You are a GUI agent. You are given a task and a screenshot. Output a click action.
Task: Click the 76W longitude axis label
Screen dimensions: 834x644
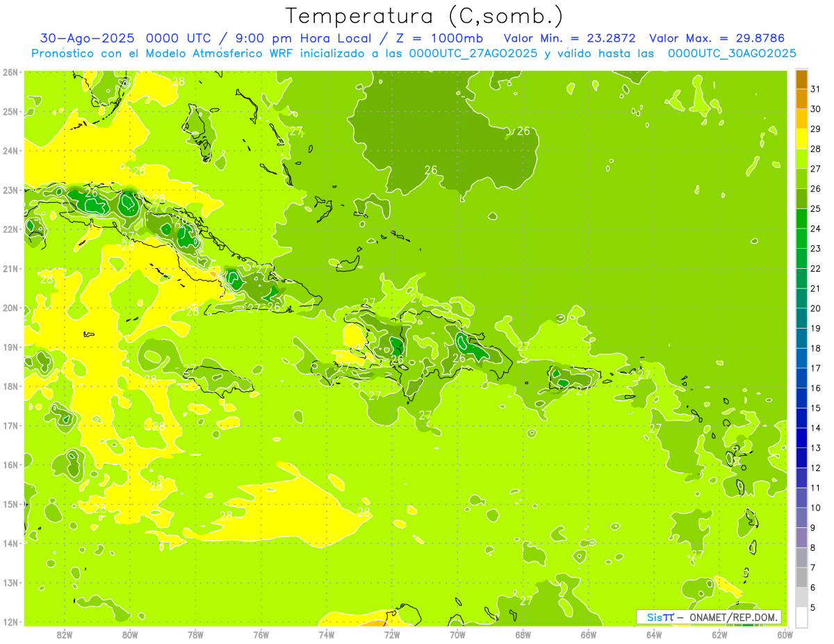[x=261, y=634]
